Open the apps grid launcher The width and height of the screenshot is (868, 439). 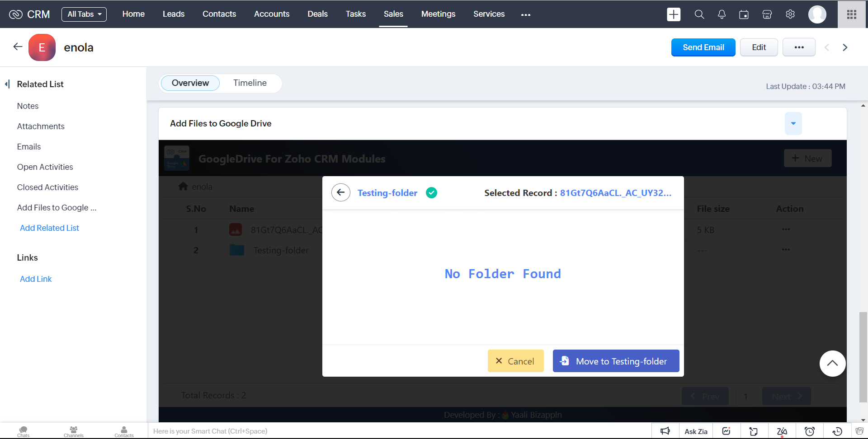[x=852, y=14]
